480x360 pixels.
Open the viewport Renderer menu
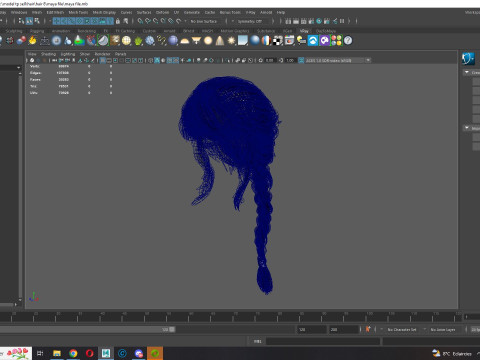[102, 54]
